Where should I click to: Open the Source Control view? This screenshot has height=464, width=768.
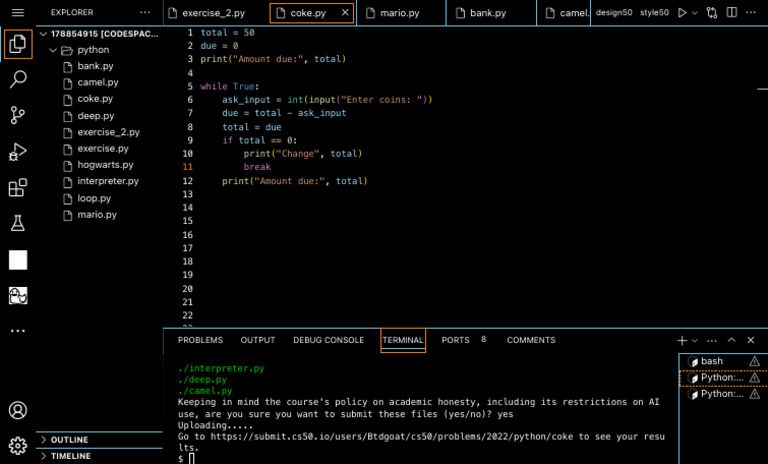point(17,115)
